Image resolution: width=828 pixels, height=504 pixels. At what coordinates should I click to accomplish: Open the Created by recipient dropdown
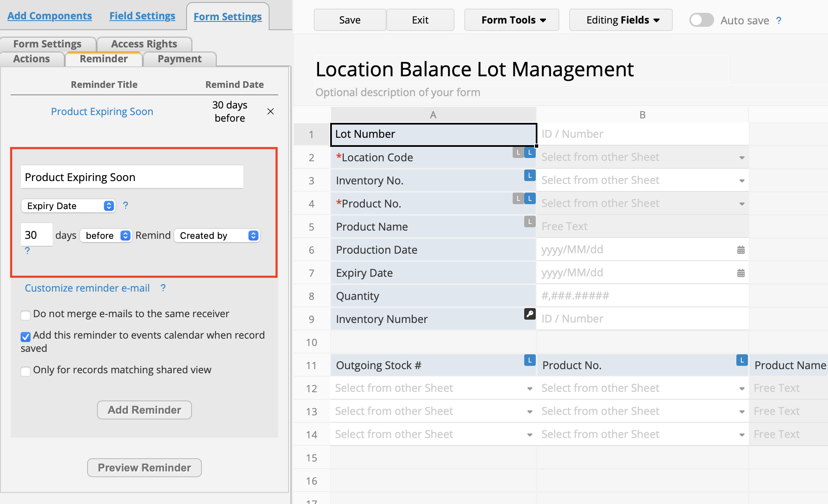click(217, 236)
